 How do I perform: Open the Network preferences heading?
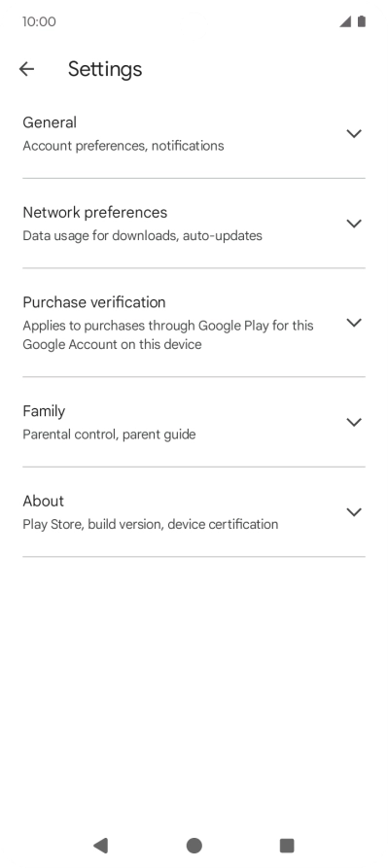94,213
